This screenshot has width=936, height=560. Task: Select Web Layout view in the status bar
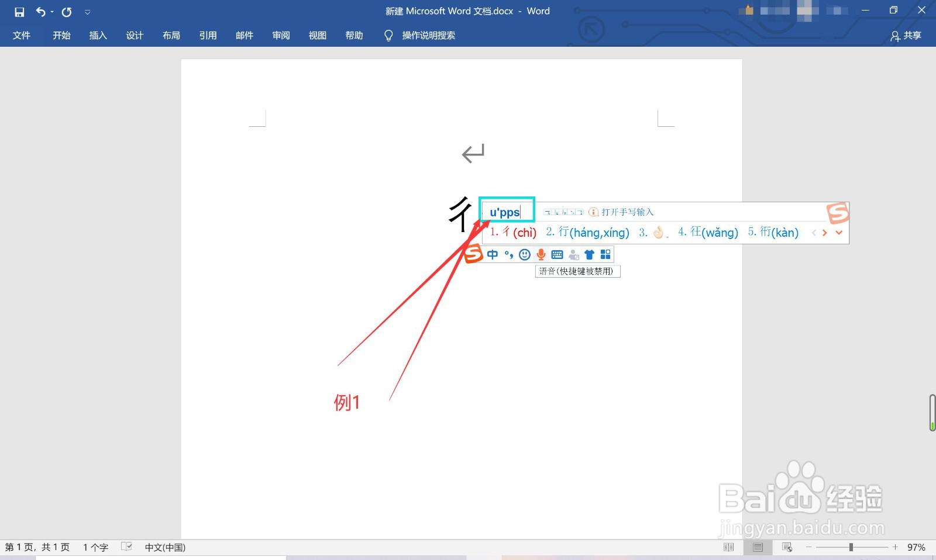click(787, 547)
